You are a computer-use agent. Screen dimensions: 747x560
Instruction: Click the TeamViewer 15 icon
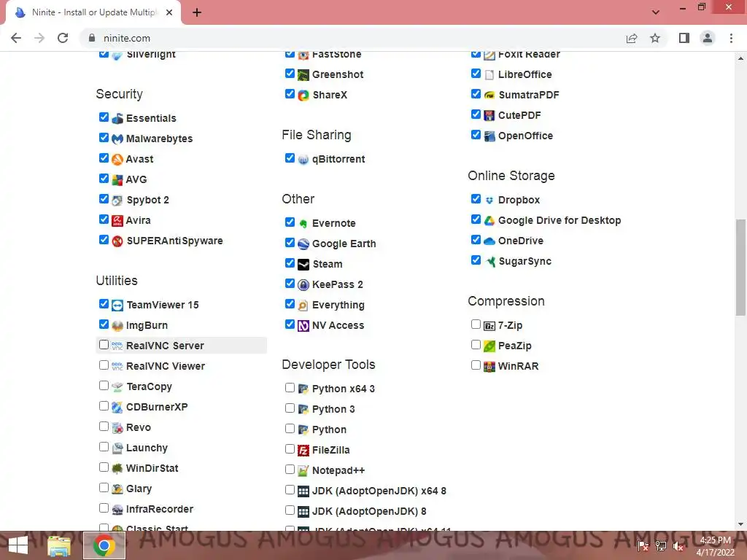[x=117, y=305]
